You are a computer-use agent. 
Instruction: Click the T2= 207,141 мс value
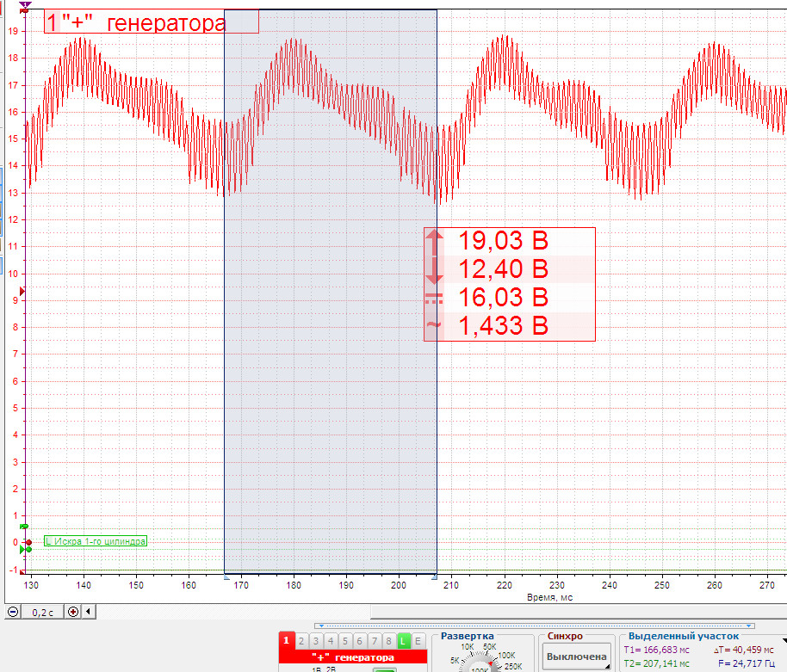(656, 663)
